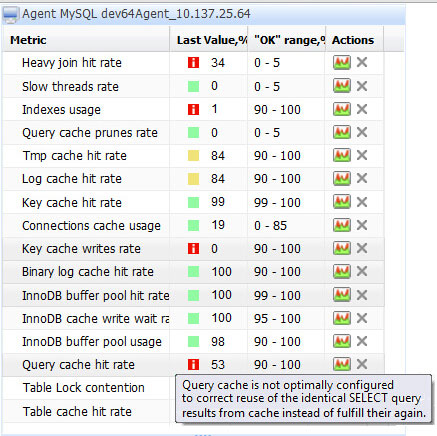Remove the Log cache hit rate metric
The width and height of the screenshot is (437, 436).
pyautogui.click(x=362, y=178)
